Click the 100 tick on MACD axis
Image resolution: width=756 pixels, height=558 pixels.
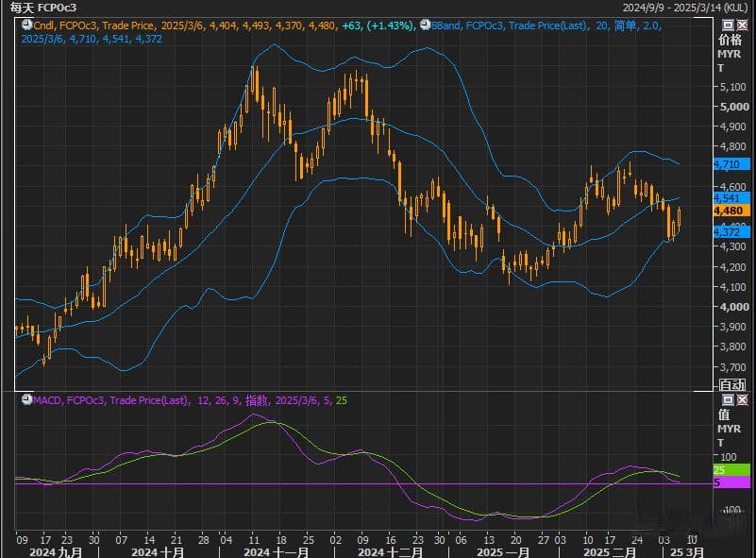coord(728,457)
